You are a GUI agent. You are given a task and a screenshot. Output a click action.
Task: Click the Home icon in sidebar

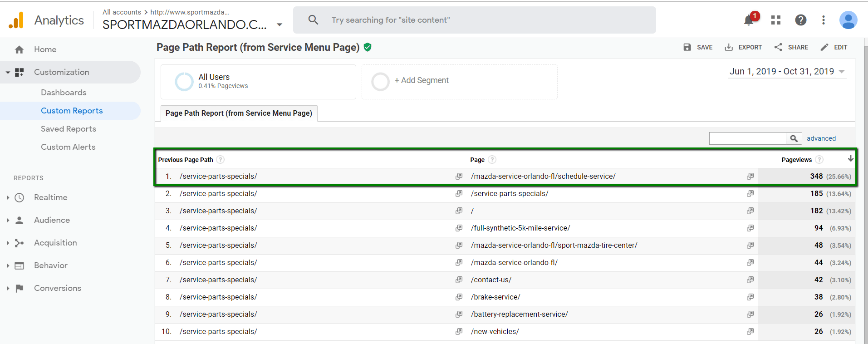pos(19,49)
